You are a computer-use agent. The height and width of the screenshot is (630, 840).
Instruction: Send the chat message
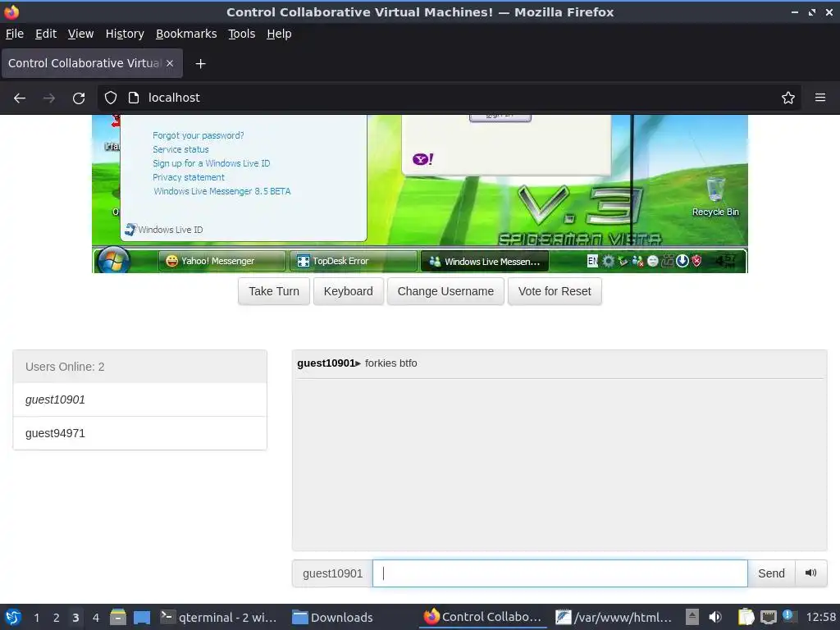(771, 573)
